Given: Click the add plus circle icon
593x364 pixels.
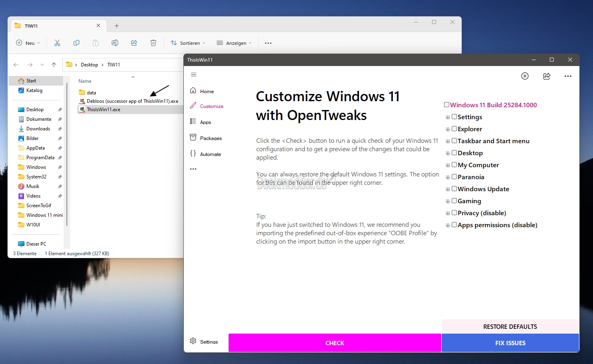Looking at the screenshot, I should pyautogui.click(x=525, y=76).
